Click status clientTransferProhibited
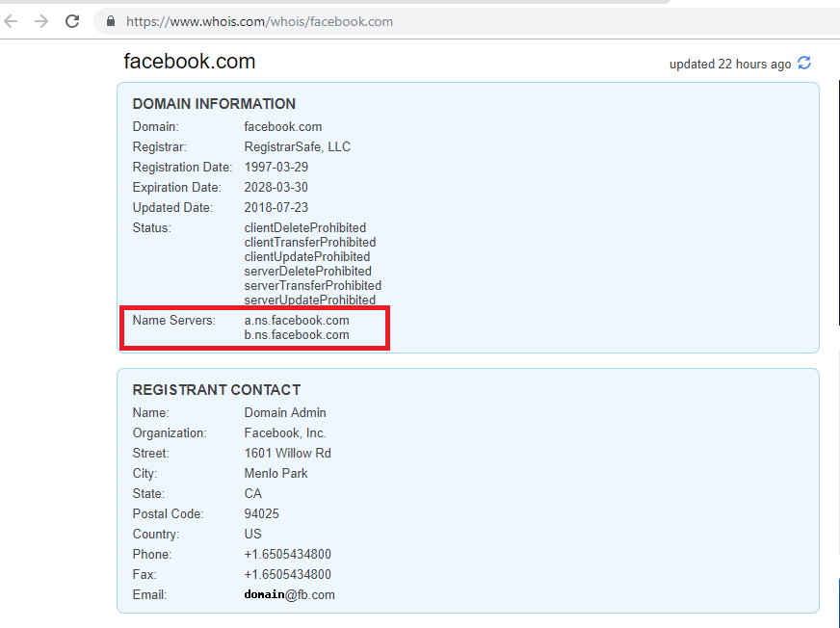 [310, 242]
